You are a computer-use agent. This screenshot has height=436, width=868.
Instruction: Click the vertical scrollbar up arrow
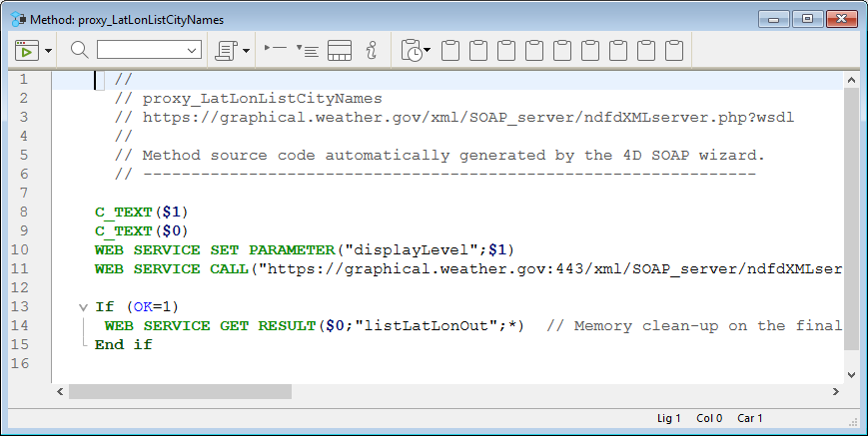(851, 81)
